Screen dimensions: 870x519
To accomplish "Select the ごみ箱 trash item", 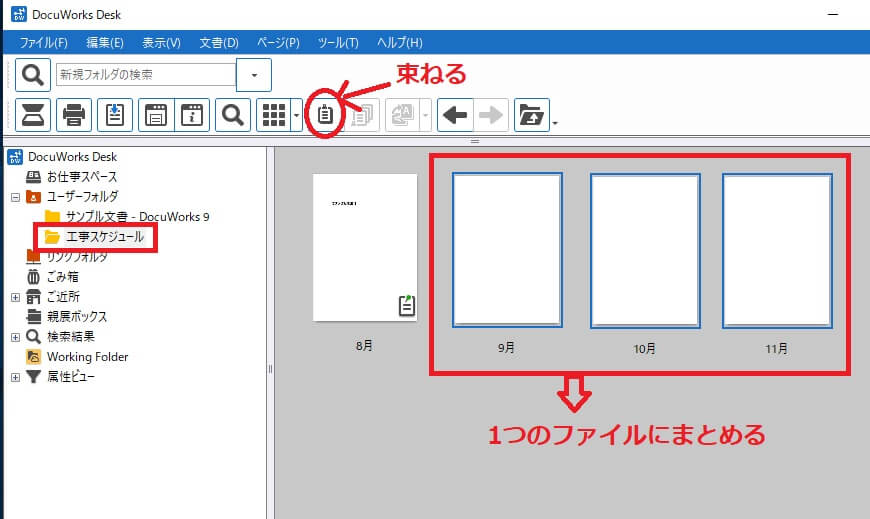I will (61, 277).
